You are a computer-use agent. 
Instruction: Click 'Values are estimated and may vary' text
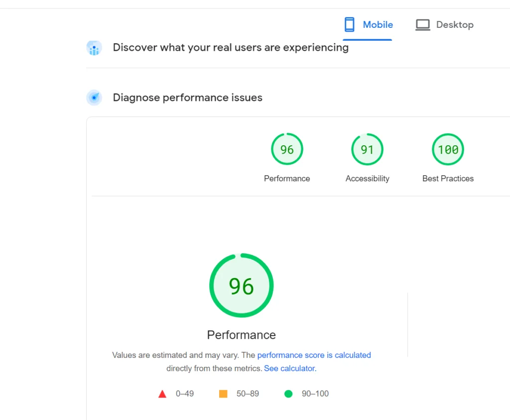click(x=175, y=355)
